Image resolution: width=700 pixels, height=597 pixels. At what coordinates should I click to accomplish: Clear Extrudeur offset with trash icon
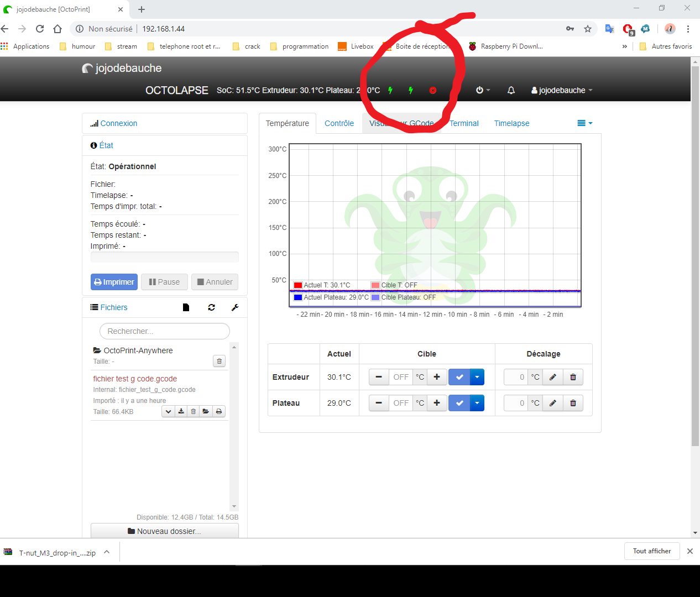click(x=573, y=377)
